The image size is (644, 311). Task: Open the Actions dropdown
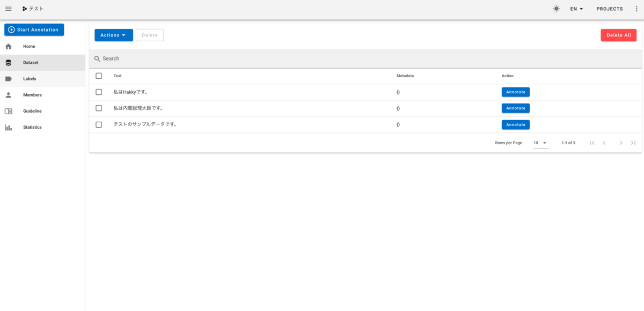pyautogui.click(x=114, y=35)
